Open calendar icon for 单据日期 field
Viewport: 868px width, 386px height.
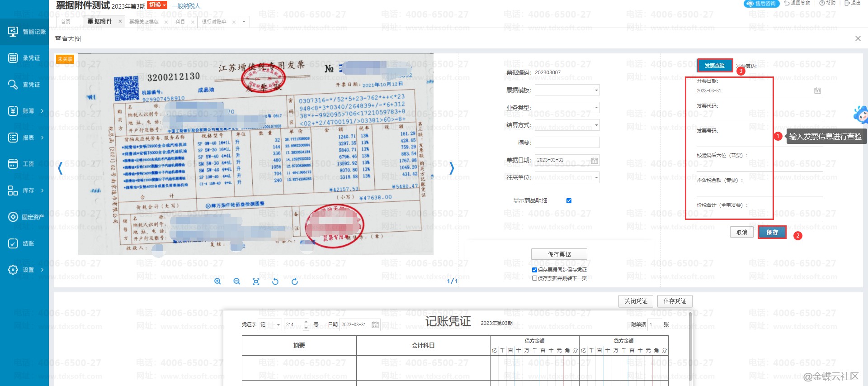(594, 160)
